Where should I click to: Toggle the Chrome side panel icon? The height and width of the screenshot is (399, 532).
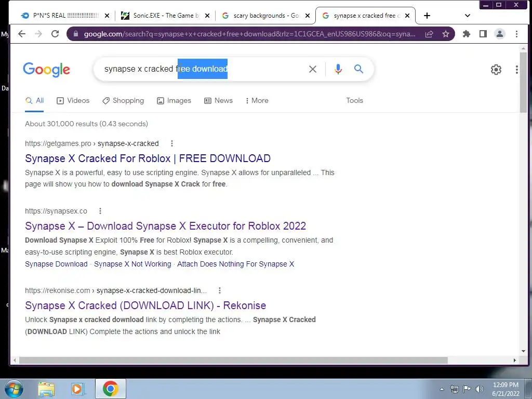point(483,34)
